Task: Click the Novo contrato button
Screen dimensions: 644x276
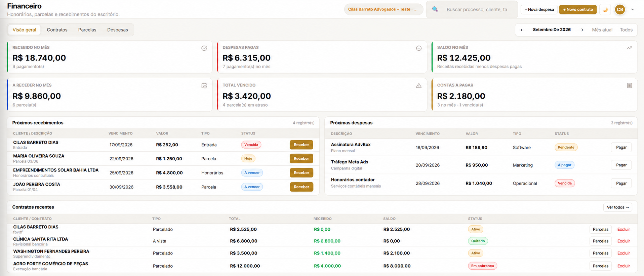Action: 578,9
